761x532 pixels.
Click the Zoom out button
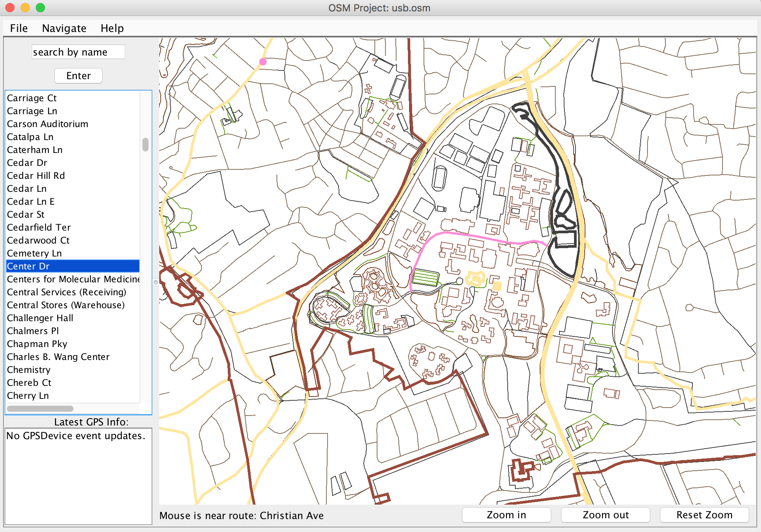pos(605,515)
